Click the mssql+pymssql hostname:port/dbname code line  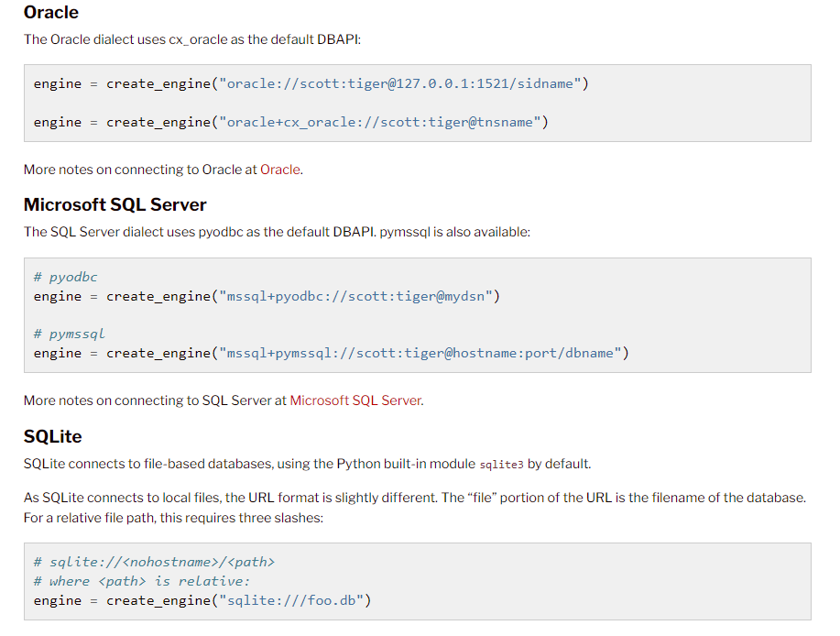point(331,353)
